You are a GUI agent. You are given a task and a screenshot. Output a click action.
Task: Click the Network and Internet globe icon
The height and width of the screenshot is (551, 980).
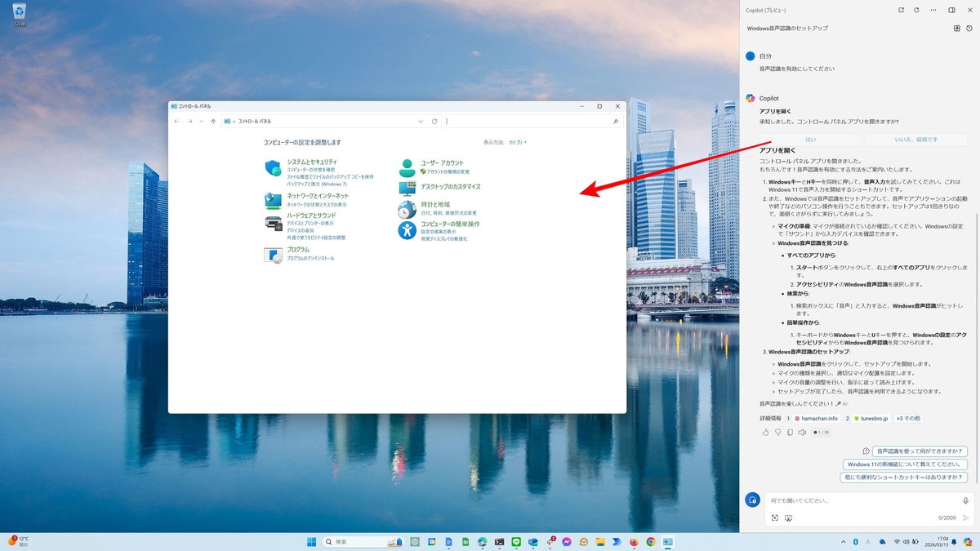[273, 200]
